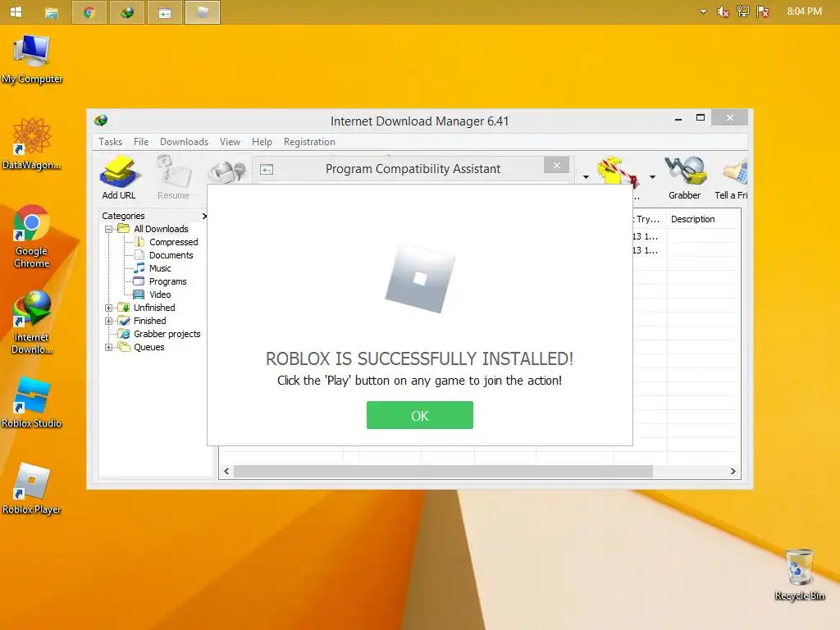Switch to Internet Download Manager taskbar button
Image resolution: width=840 pixels, height=630 pixels.
(127, 12)
